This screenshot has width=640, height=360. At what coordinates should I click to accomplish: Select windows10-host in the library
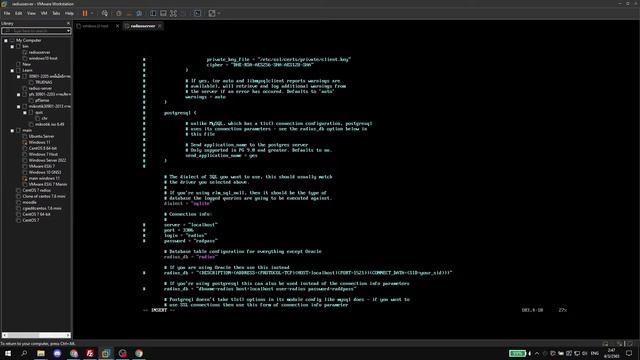click(x=43, y=58)
